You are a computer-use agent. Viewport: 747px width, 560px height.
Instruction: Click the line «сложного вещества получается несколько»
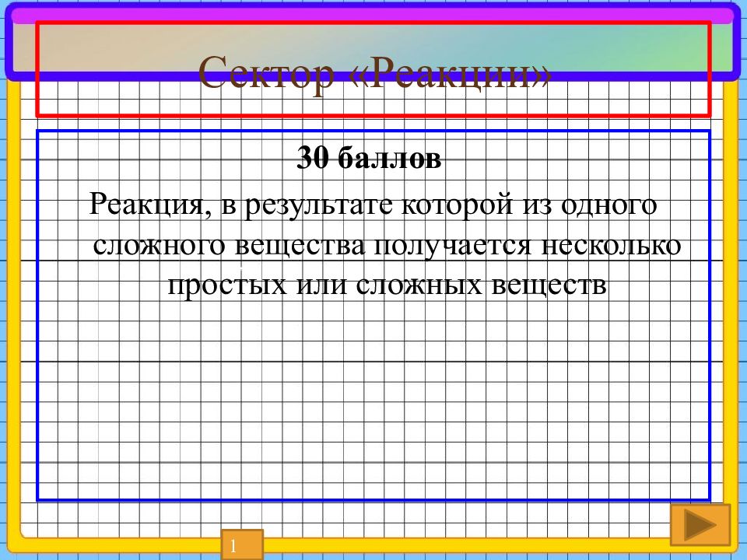tap(387, 245)
